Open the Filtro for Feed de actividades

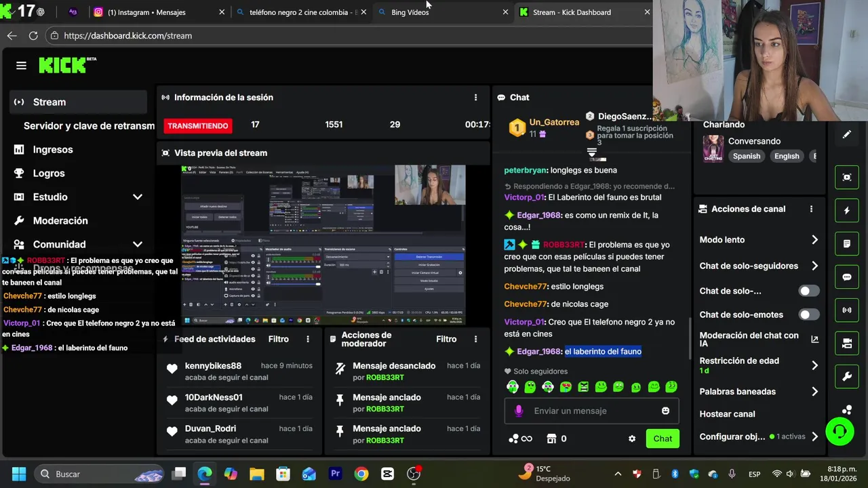(x=279, y=339)
